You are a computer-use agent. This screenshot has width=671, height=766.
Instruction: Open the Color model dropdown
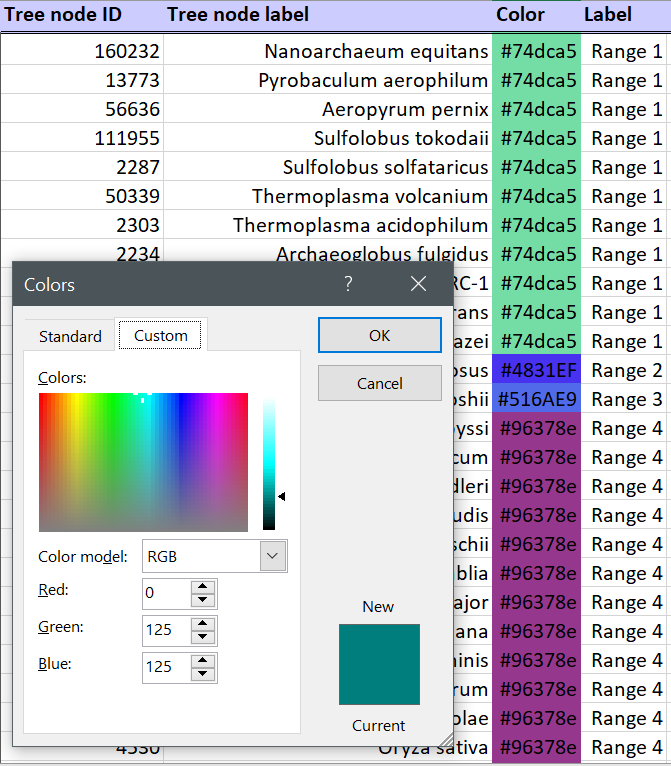point(273,556)
